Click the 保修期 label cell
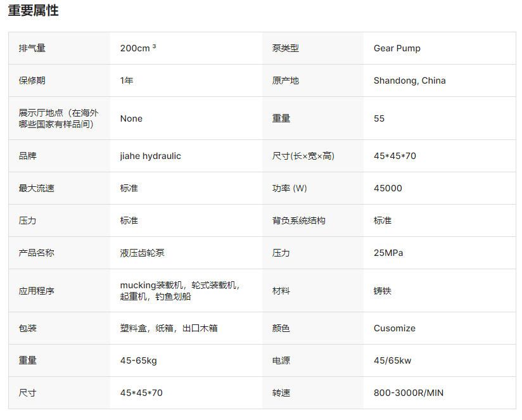The width and height of the screenshot is (522, 420). pyautogui.click(x=32, y=80)
